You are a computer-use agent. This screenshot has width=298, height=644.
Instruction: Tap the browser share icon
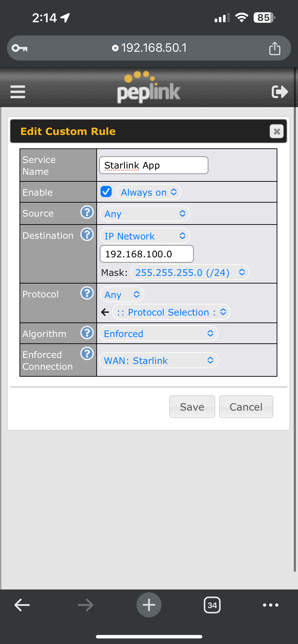click(275, 48)
